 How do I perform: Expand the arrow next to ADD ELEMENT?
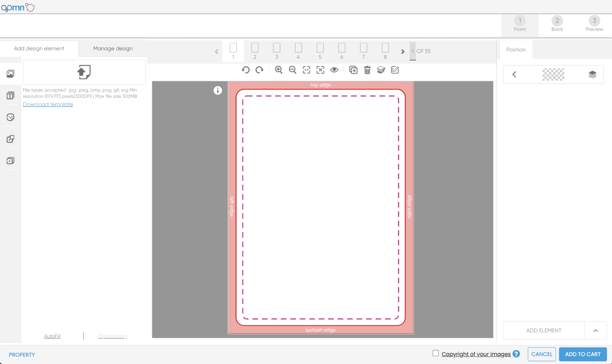tap(596, 331)
